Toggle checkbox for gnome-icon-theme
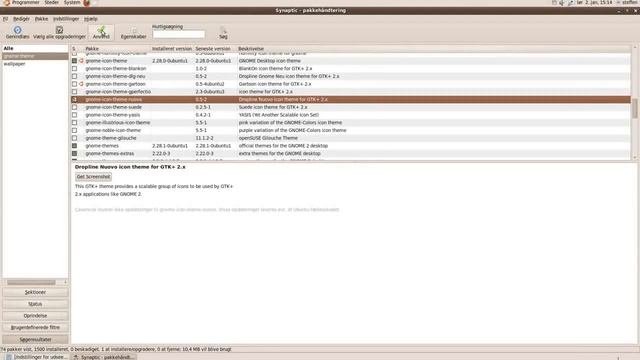Viewport: 640px width, 360px height. point(74,61)
